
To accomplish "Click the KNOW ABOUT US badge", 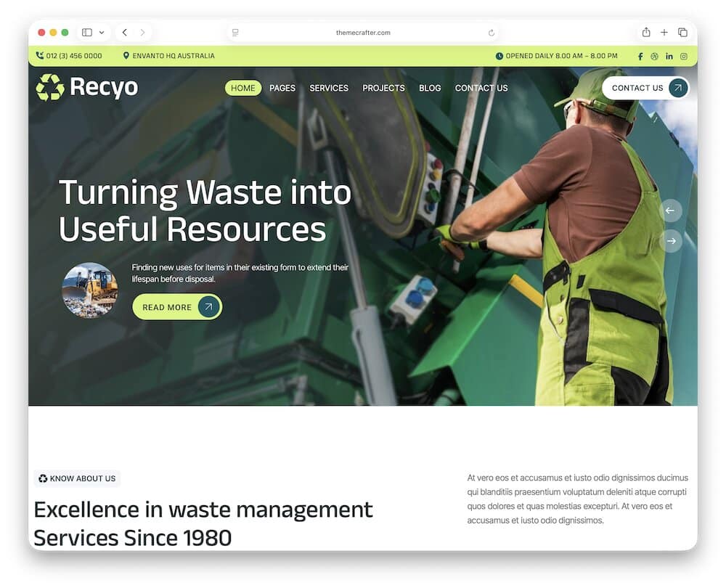I will point(77,478).
